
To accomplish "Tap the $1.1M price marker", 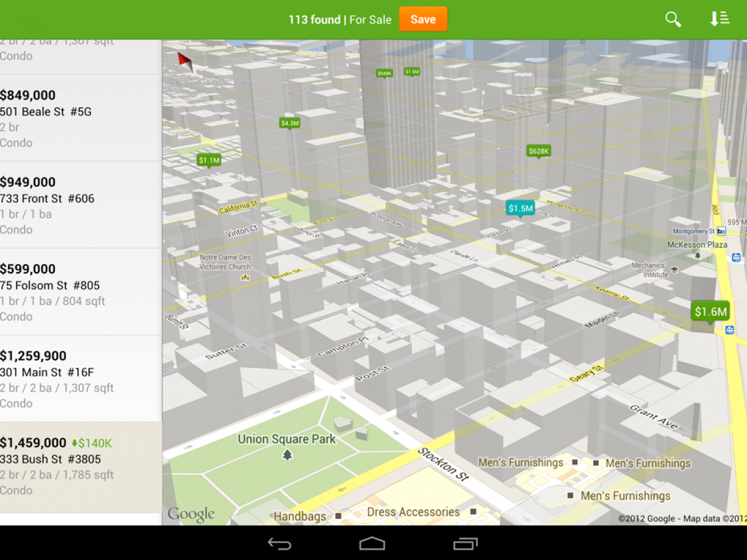I will (209, 161).
